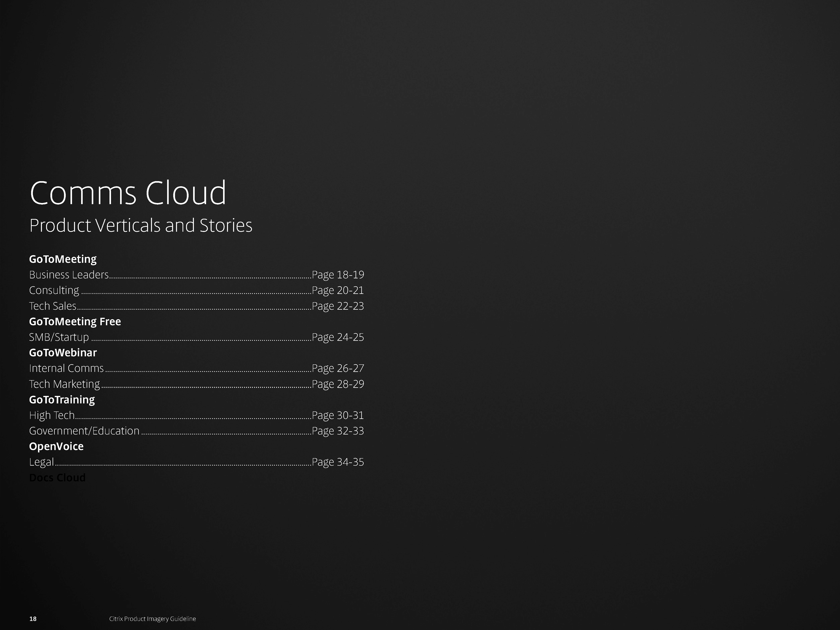Click the 'Comms Cloud' title
840x630 pixels.
click(128, 193)
